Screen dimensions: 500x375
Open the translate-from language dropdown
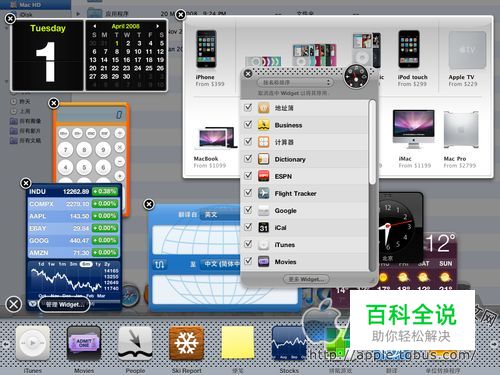click(x=220, y=215)
